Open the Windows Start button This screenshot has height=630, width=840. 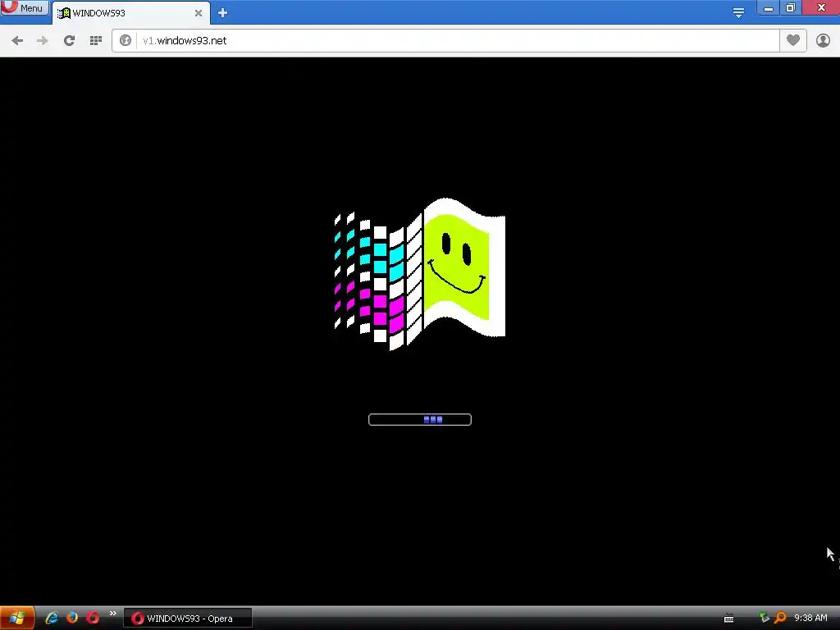click(x=17, y=619)
